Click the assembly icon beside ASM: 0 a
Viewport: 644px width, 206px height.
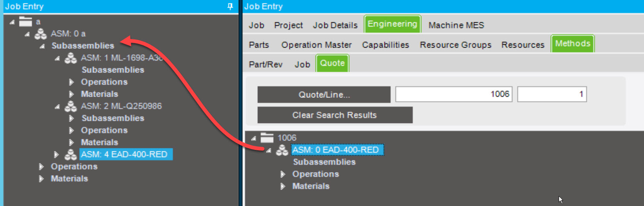tap(41, 34)
